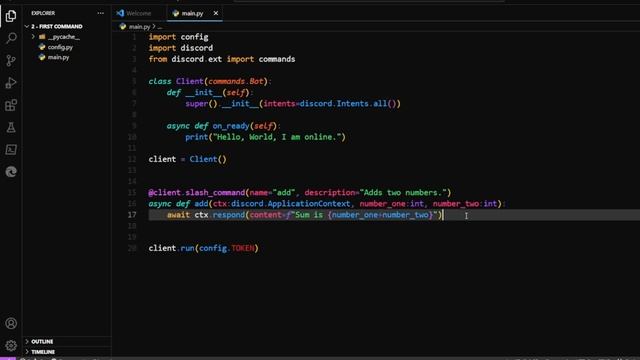Click 'import config' on line 1

(178, 37)
